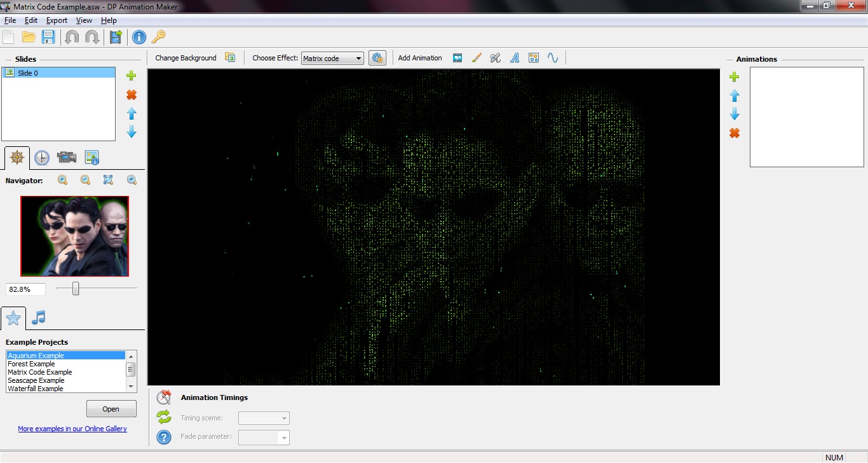Zoom in using Navigator magnifier plus
This screenshot has width=868, height=463.
(x=62, y=180)
